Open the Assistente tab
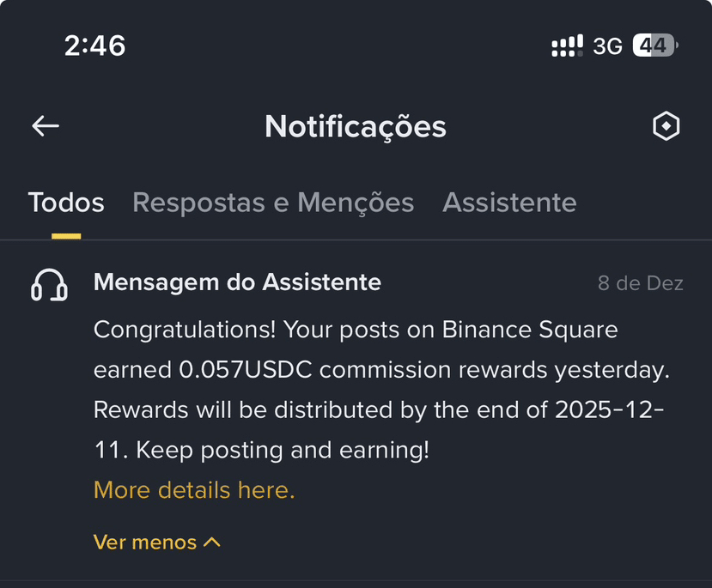 (509, 203)
